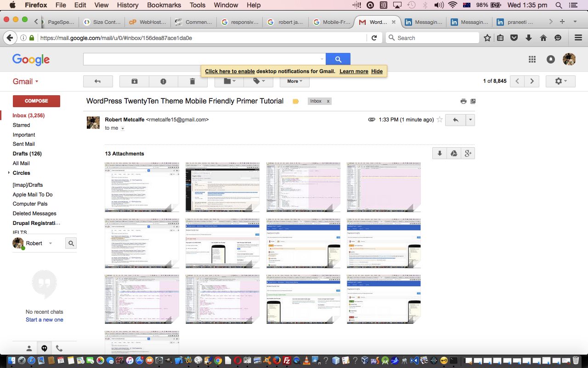
Task: Remove the Inbox label with x
Action: tap(328, 101)
